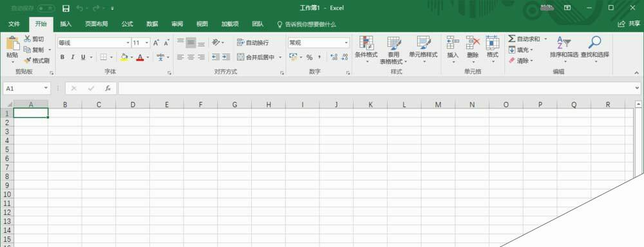644x247 pixels.
Task: Click Wrap Text (自动换行)
Action: 252,43
